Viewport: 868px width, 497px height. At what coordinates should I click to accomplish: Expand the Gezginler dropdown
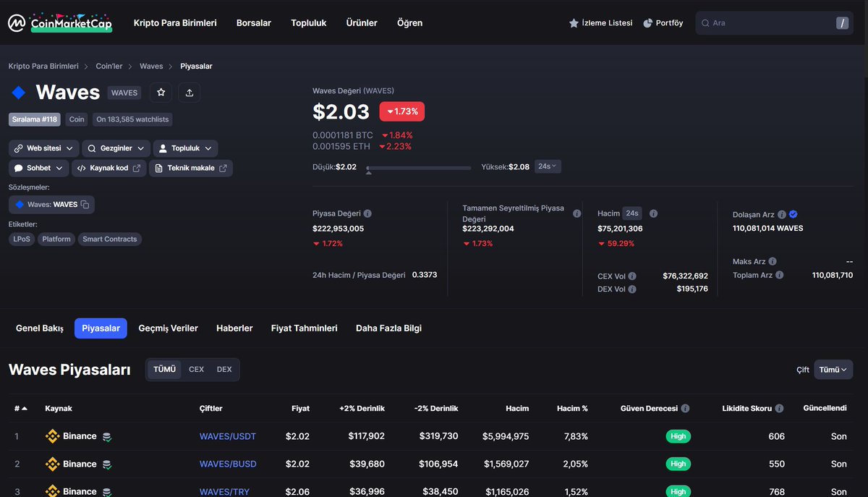116,148
